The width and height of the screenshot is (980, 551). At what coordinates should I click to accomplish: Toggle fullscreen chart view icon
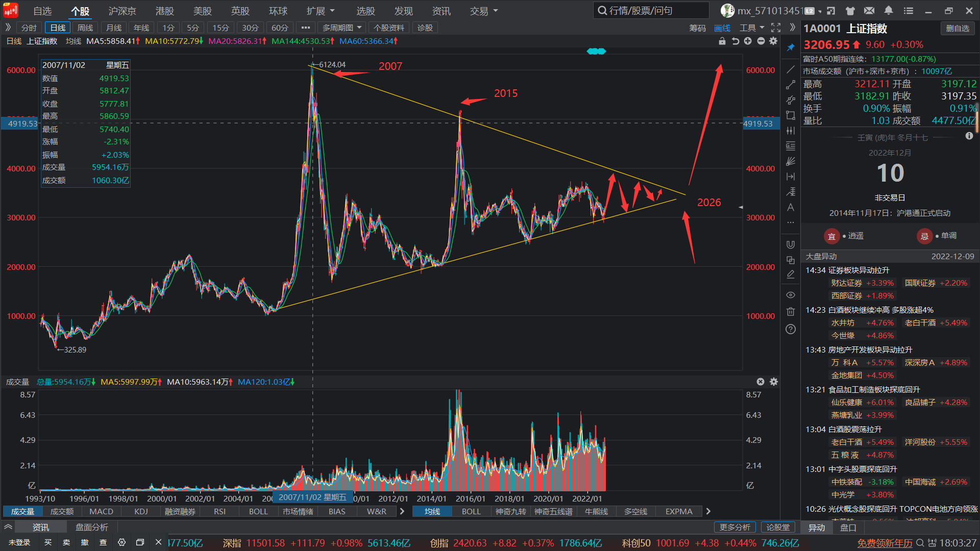tap(776, 28)
